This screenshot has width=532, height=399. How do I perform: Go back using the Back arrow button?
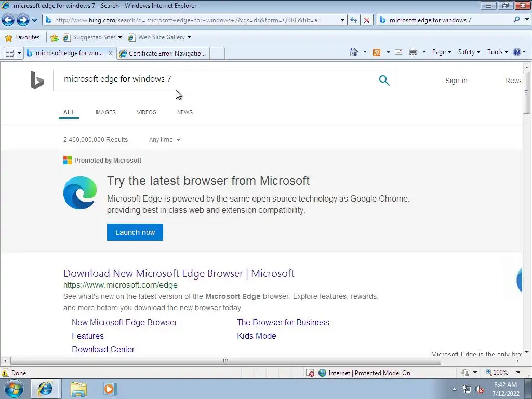click(8, 20)
